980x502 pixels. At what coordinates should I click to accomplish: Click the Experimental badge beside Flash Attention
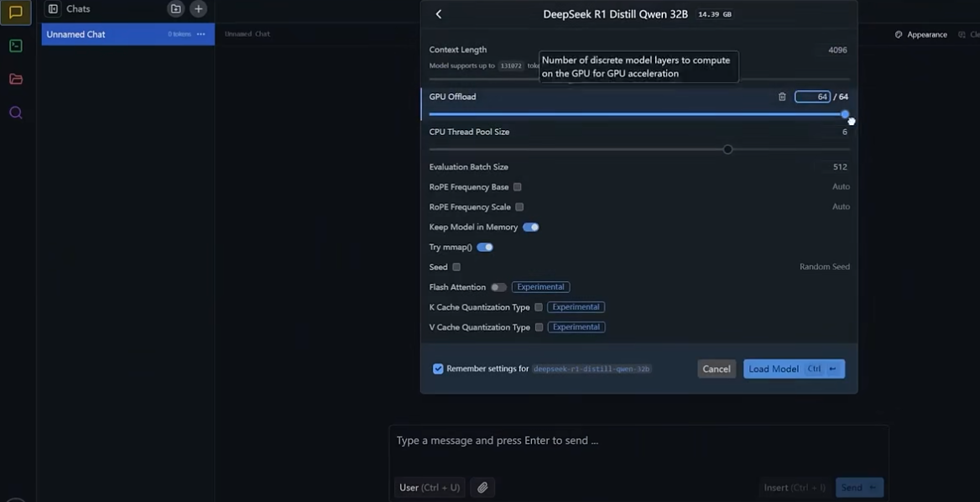click(x=540, y=287)
